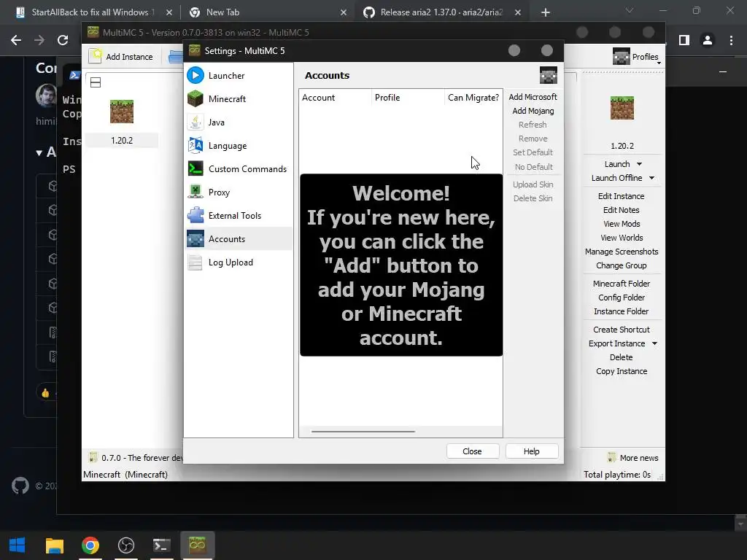This screenshot has height=560, width=747.
Task: Click View Worlds in instance panel
Action: (622, 237)
